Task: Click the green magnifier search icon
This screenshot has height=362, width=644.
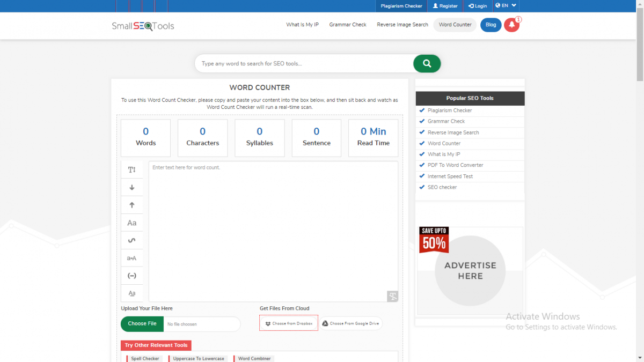Action: [427, 63]
